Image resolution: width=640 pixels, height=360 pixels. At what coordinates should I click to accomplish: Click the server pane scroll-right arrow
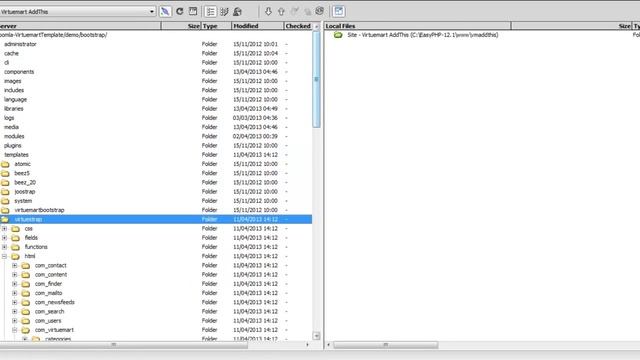308,345
